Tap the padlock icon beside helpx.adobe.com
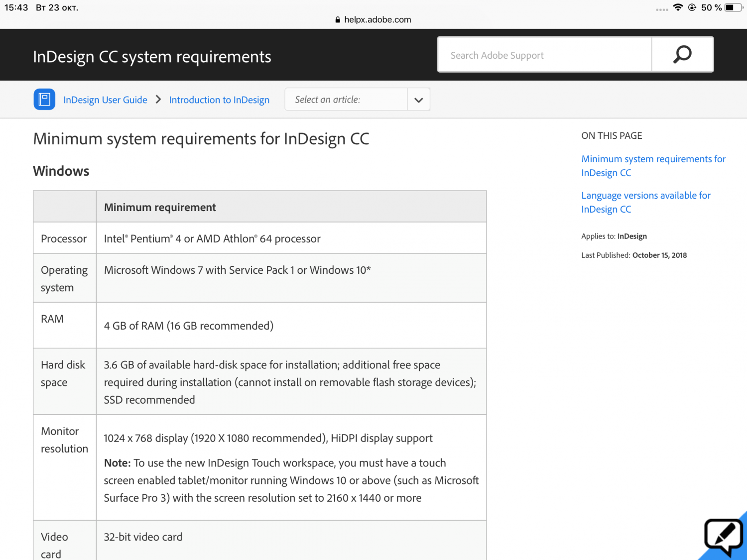The width and height of the screenshot is (747, 560). pyautogui.click(x=338, y=20)
